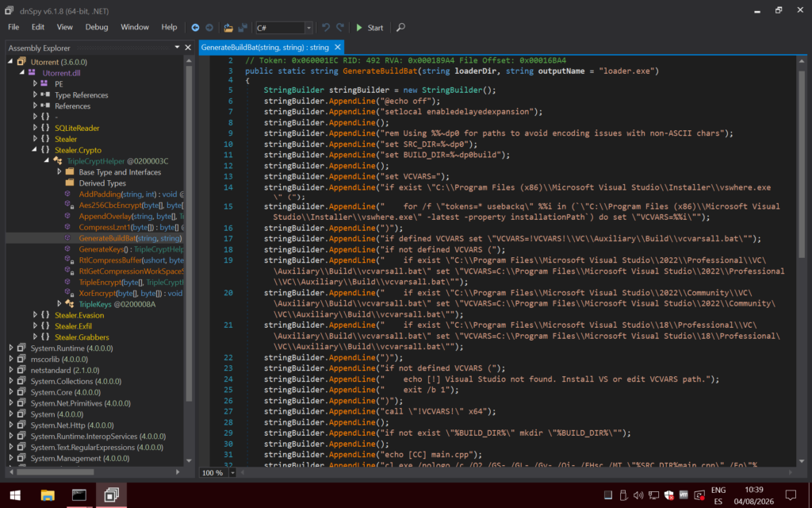This screenshot has height=508, width=812.
Task: Open the Edit menu
Action: (x=38, y=27)
